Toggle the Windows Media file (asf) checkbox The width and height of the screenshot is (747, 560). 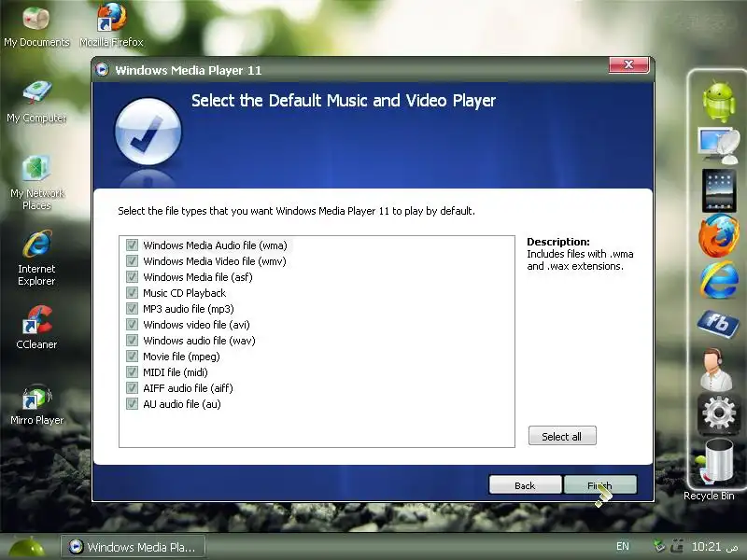coord(132,276)
